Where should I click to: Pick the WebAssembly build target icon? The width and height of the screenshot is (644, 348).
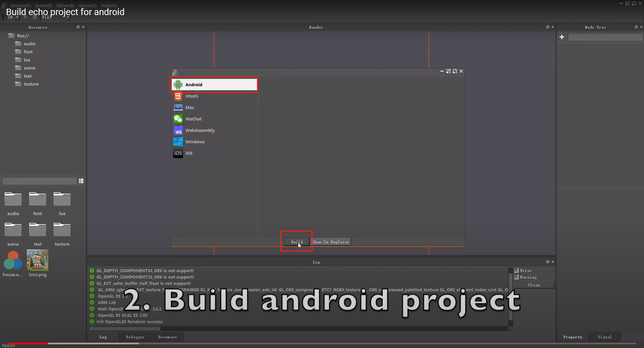point(178,131)
